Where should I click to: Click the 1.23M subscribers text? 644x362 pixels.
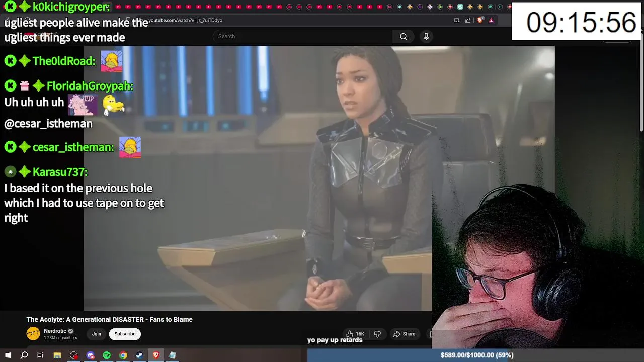[x=60, y=338]
